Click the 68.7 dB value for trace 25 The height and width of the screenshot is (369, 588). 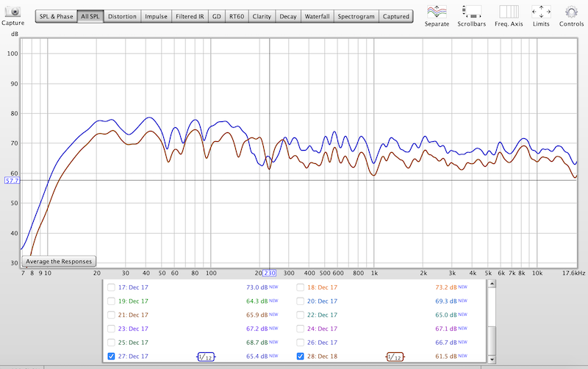point(257,343)
